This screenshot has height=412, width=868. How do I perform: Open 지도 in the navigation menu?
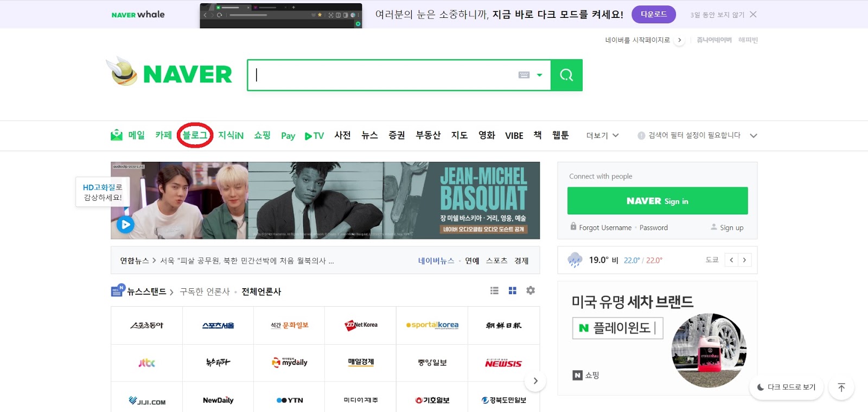click(459, 135)
